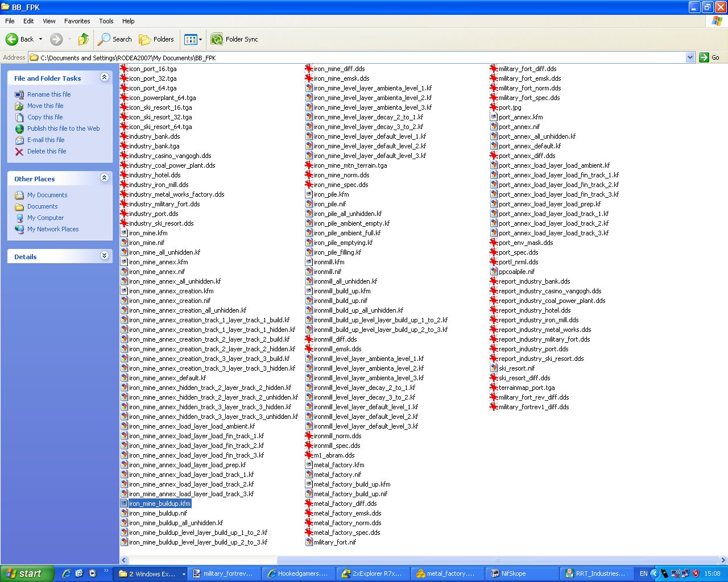Open the Views dropdown button
The width and height of the screenshot is (728, 582).
[x=193, y=39]
